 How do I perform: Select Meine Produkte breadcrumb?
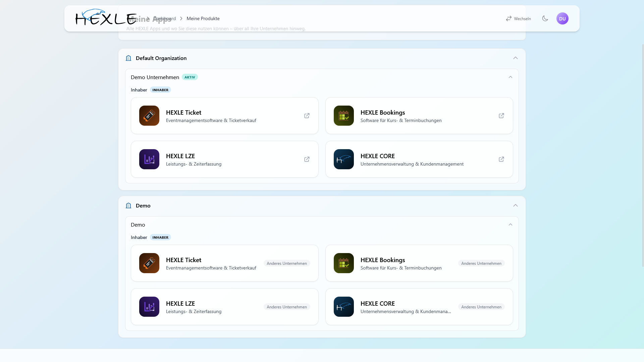click(203, 18)
